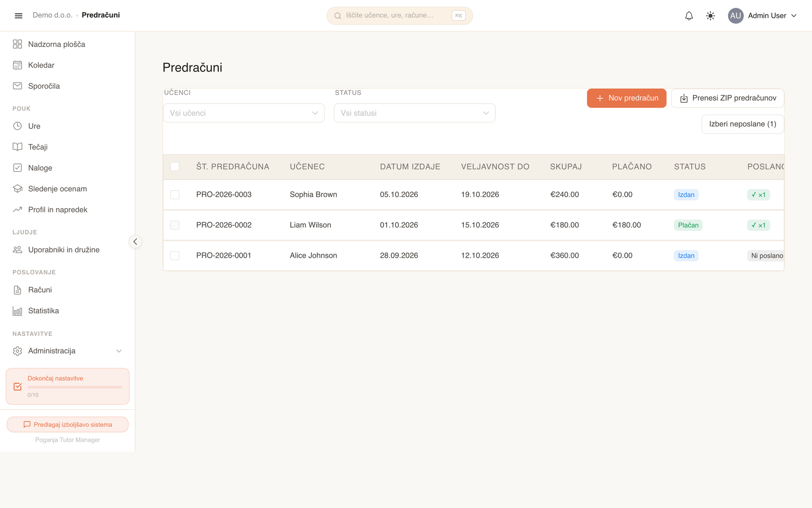Expand the Administracija chevron

119,351
